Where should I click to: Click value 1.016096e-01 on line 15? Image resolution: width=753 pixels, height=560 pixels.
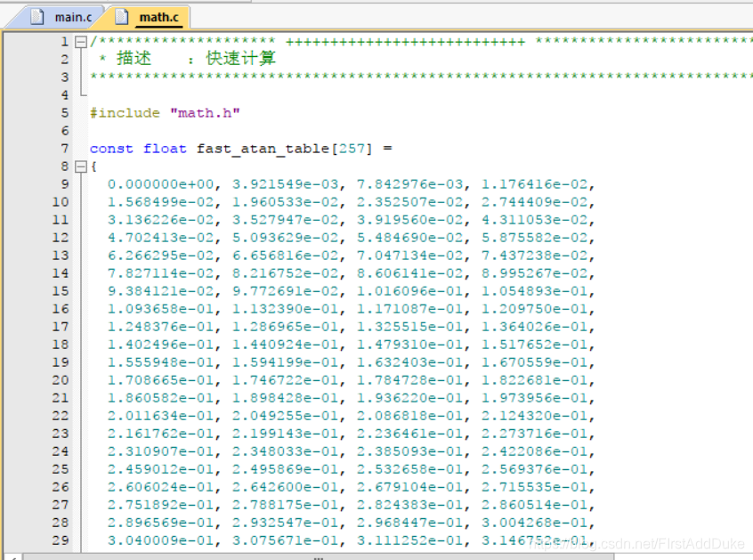[x=410, y=291]
